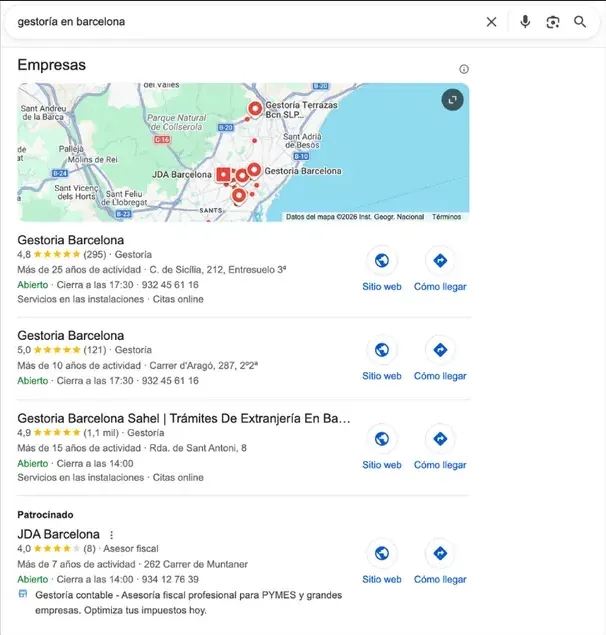Open the Gestoria Barcelona listing rated 4,8
The image size is (606, 635).
(70, 240)
